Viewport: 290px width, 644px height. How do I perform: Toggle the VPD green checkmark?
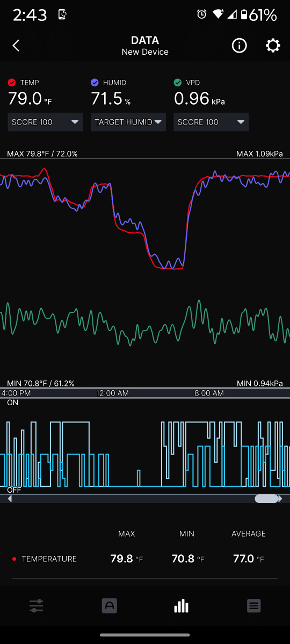[x=178, y=83]
